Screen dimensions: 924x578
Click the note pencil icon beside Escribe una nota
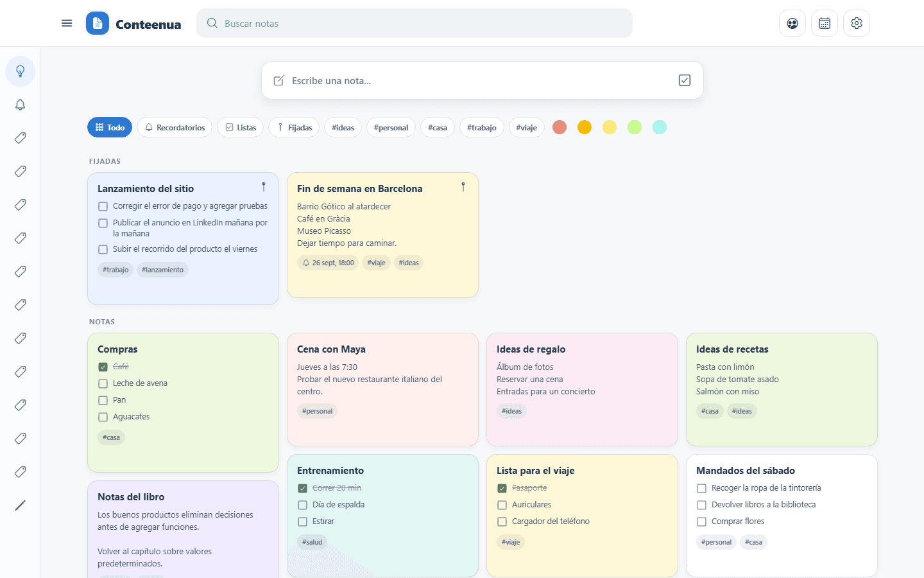(x=279, y=81)
